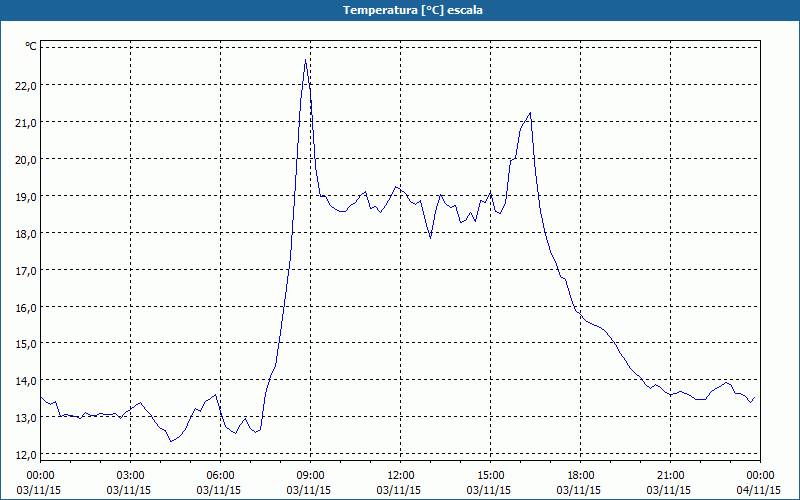Click the 19,0 y-axis label
This screenshot has width=800, height=500.
[26, 196]
